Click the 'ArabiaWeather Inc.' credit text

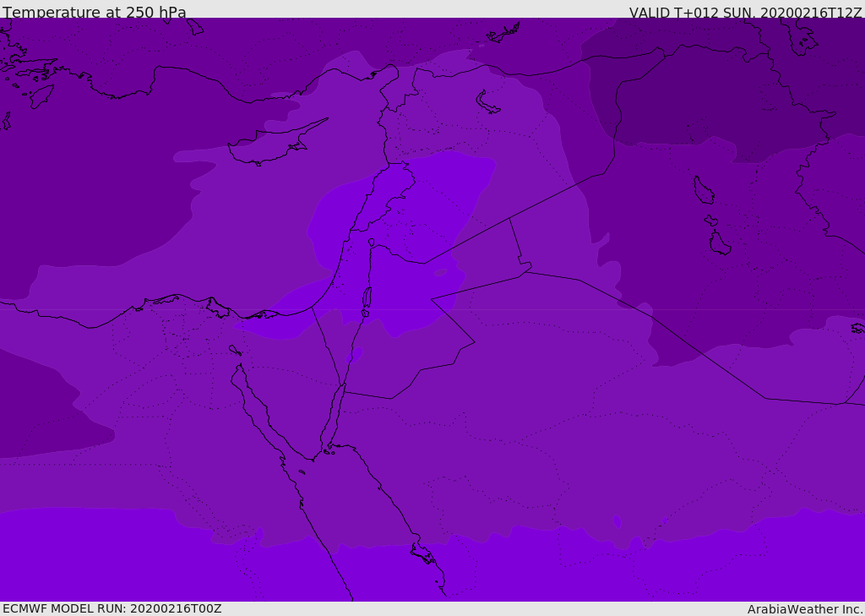(x=805, y=609)
